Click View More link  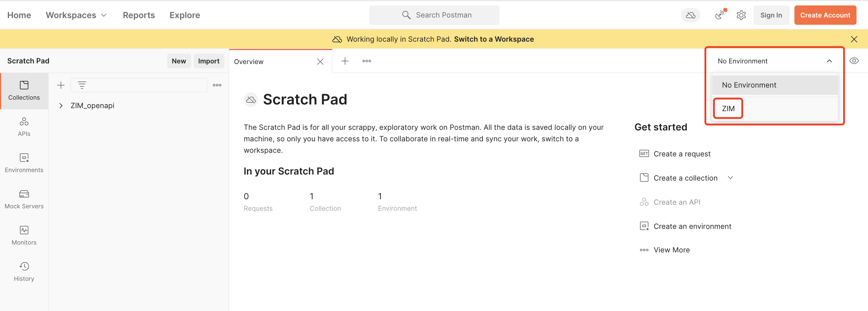(x=672, y=250)
